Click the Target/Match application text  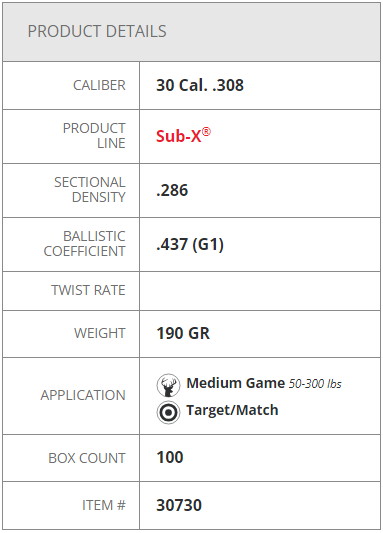tap(232, 410)
